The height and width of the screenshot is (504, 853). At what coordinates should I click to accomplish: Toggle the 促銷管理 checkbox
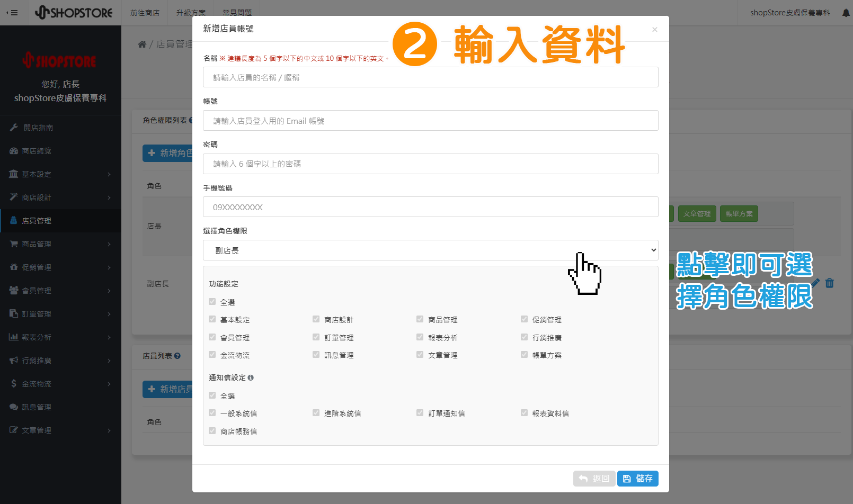(525, 319)
